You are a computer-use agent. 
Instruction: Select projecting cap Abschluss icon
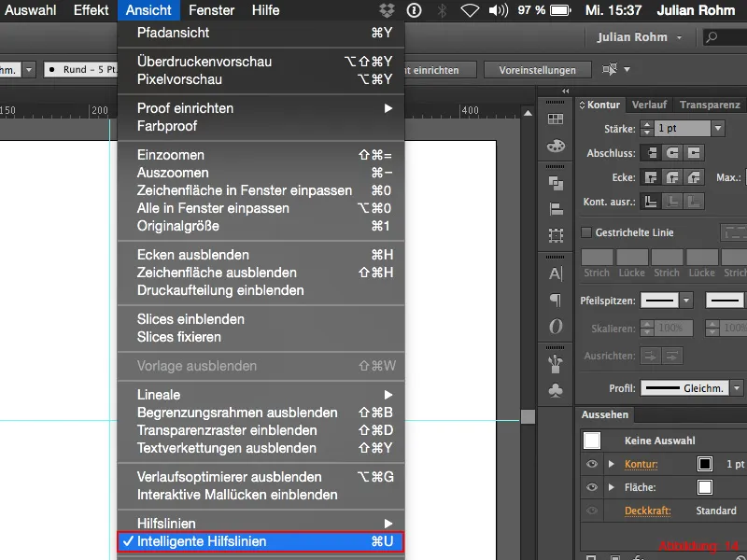tap(694, 153)
